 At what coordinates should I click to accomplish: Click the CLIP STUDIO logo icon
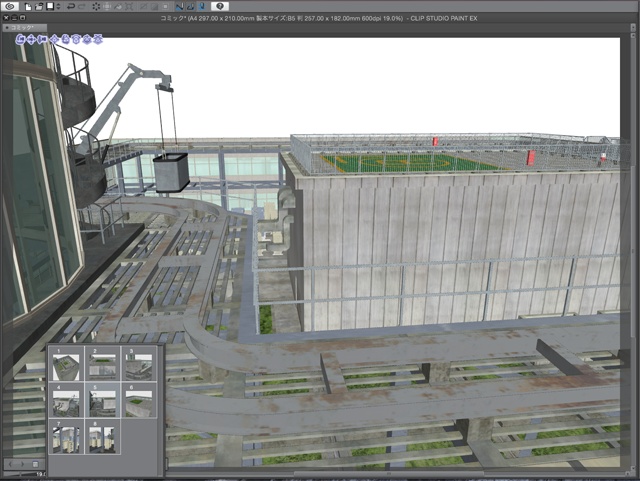coord(8,6)
